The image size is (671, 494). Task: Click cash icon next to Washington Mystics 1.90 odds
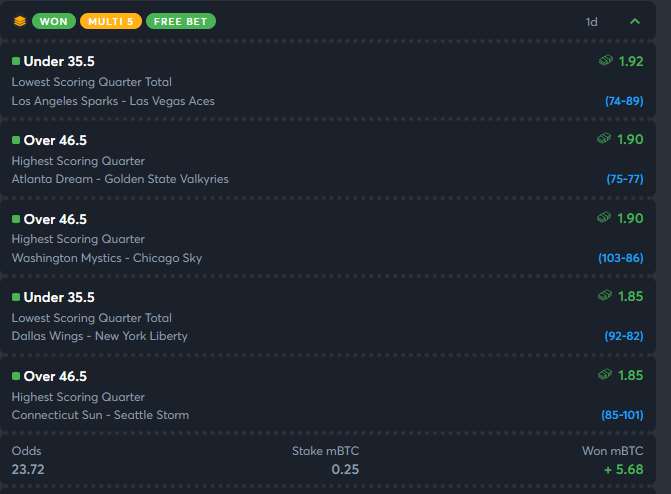(604, 217)
